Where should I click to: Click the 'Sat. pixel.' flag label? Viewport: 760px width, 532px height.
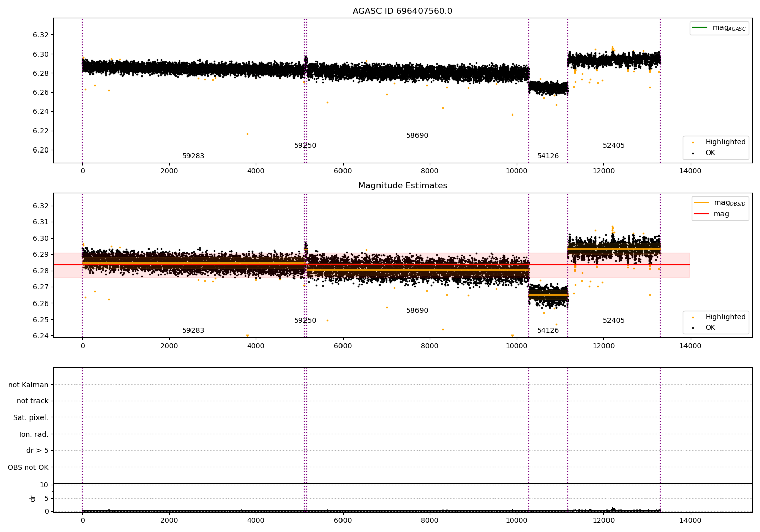(x=30, y=418)
